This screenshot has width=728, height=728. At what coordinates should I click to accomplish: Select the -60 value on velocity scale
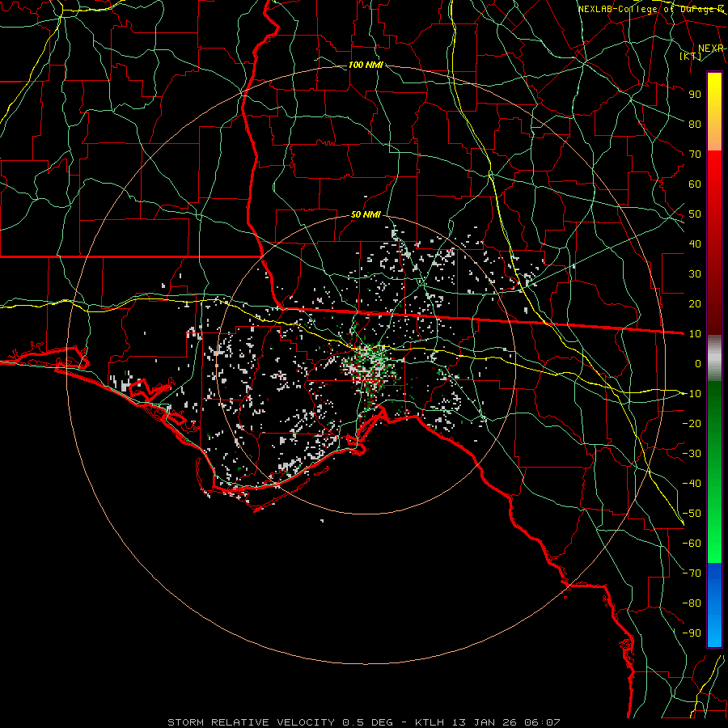pyautogui.click(x=692, y=544)
